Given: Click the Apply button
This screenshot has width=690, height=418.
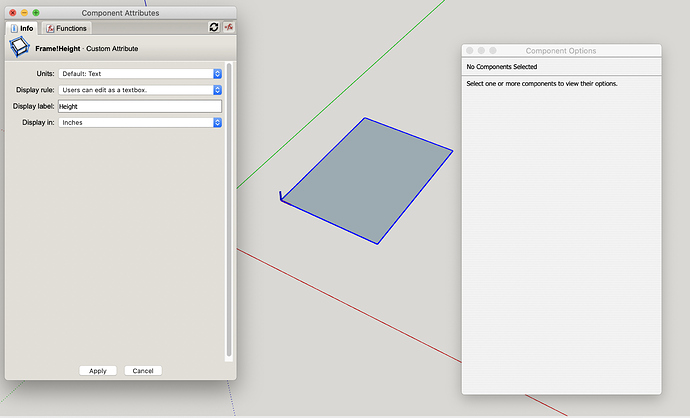Looking at the screenshot, I should (98, 371).
